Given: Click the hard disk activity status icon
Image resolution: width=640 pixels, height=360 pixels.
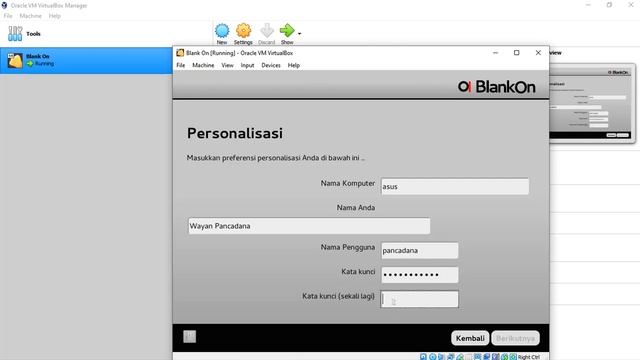Looking at the screenshot, I should 423,357.
